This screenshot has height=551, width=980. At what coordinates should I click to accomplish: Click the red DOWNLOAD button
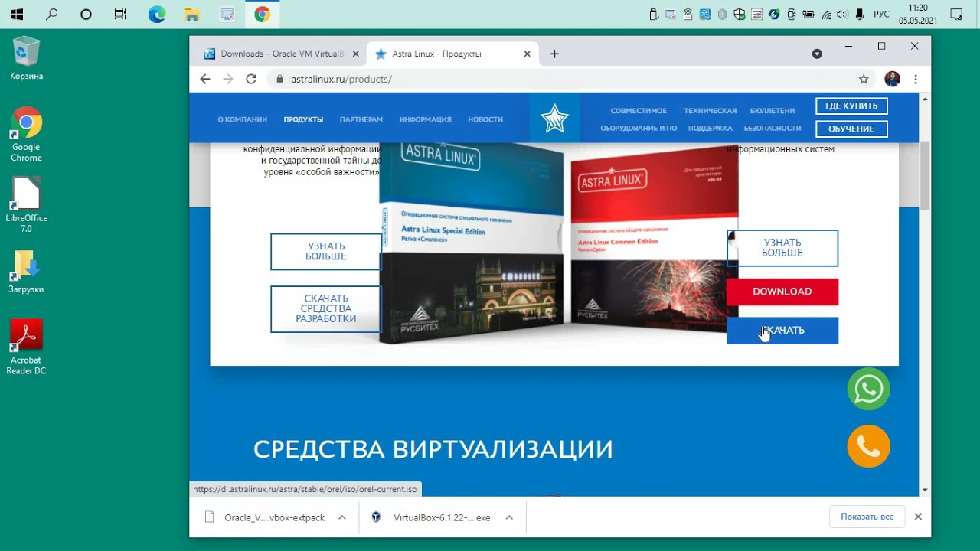[782, 292]
